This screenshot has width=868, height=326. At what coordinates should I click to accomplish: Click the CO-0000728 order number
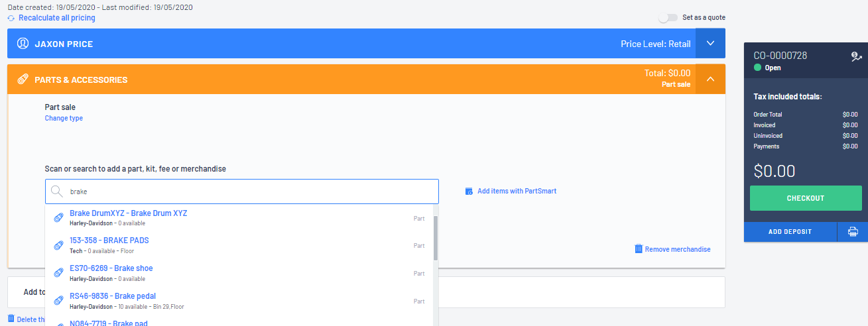tap(780, 56)
